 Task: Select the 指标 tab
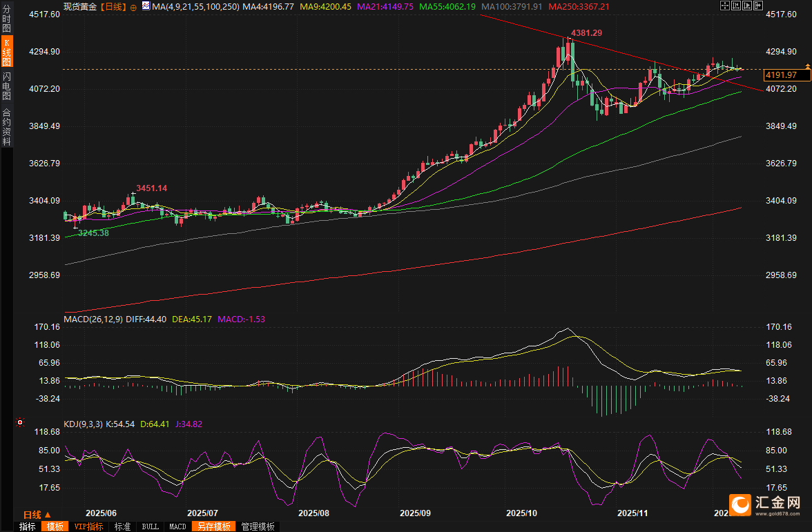(x=28, y=526)
